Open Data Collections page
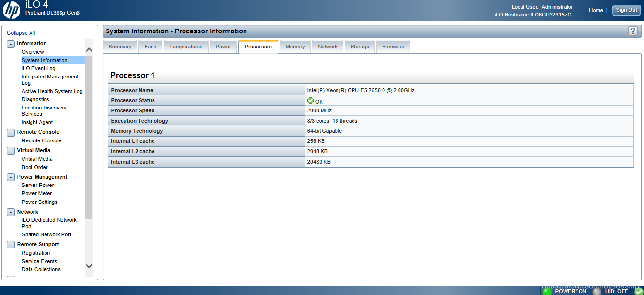The image size is (644, 295). pyautogui.click(x=41, y=269)
